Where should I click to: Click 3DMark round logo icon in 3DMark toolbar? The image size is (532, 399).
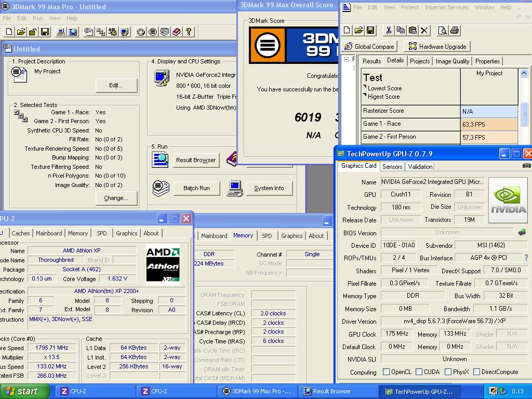[x=153, y=32]
